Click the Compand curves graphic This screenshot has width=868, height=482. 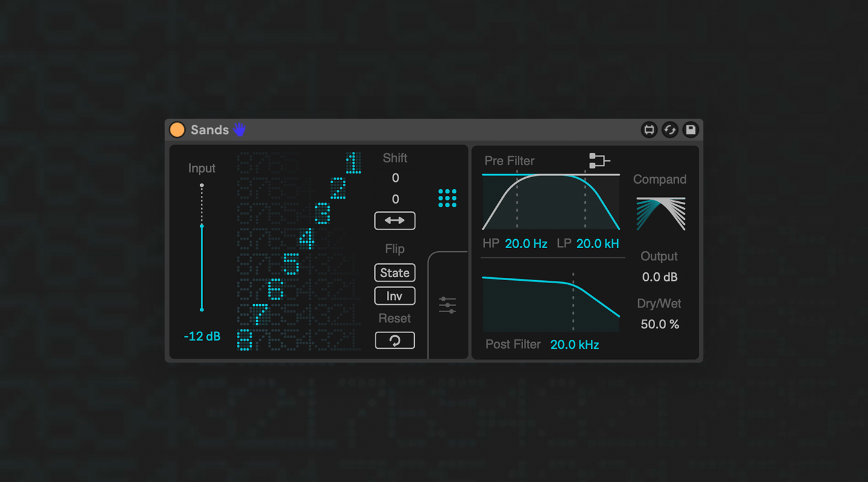click(660, 212)
